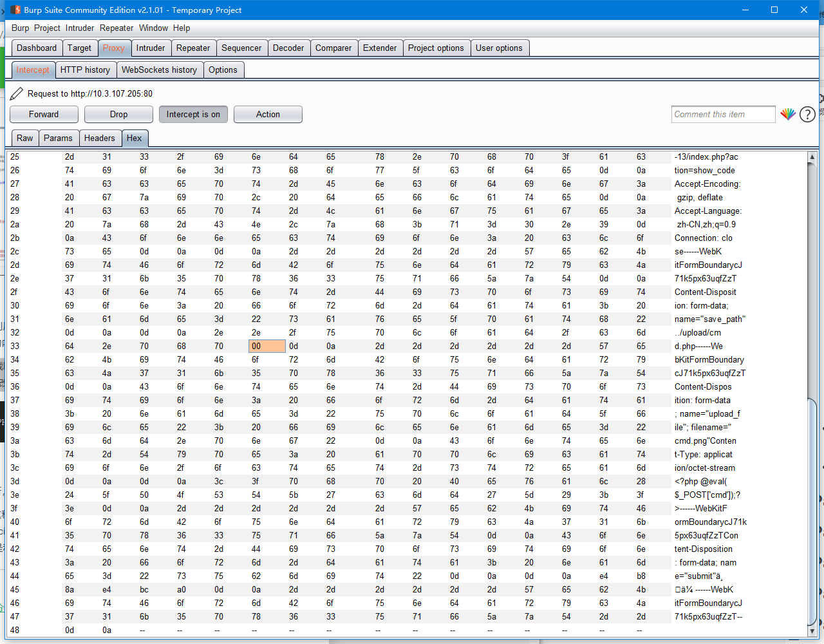This screenshot has height=644, width=824.
Task: Switch to the Params view tab
Action: click(x=58, y=138)
